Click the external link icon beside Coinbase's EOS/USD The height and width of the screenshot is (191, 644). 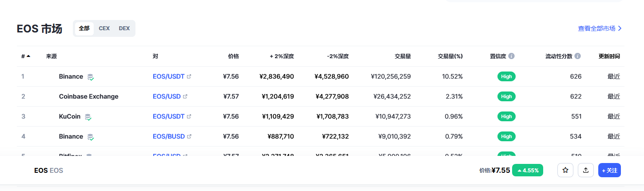[185, 96]
